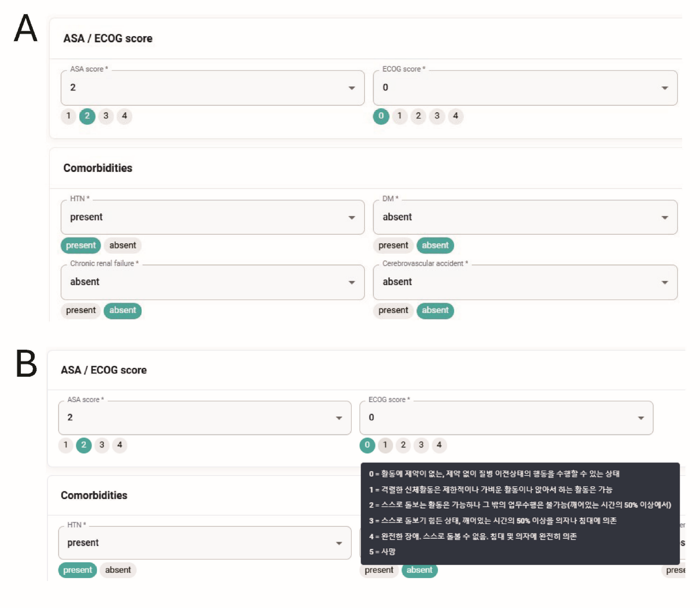
Task: Select ASA score chip 3 in panel A
Action: click(106, 116)
